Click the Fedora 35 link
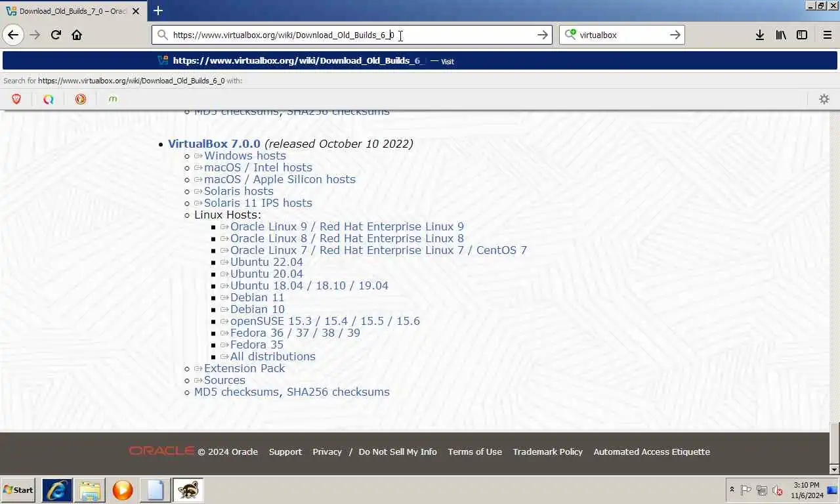Image resolution: width=840 pixels, height=504 pixels. pos(257,345)
